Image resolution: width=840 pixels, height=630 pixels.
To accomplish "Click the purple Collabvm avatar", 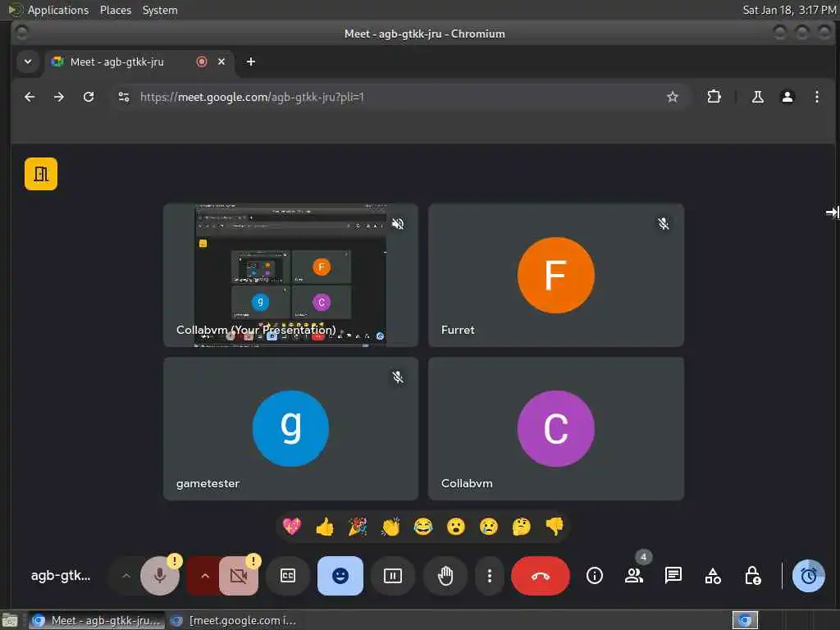I will (x=555, y=428).
